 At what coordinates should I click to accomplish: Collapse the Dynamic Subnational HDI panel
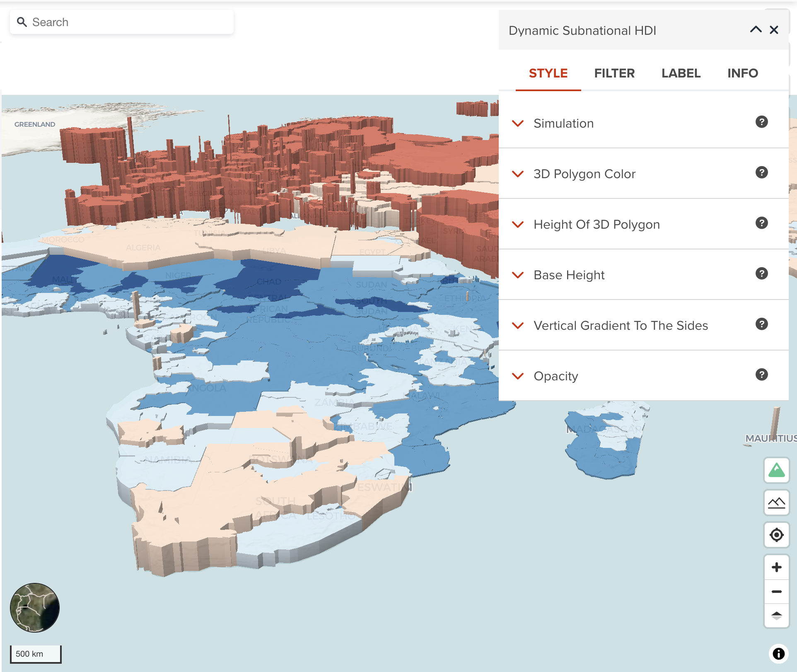(756, 30)
